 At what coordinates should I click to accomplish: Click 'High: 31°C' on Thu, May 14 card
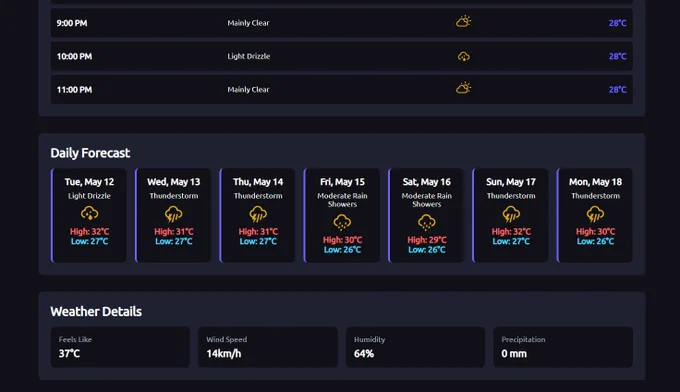pos(258,232)
